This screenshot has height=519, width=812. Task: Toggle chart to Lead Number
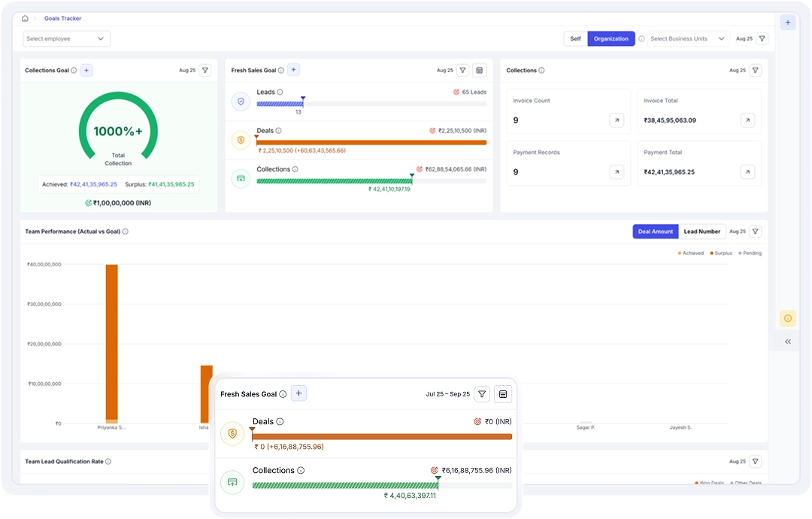[x=701, y=232]
